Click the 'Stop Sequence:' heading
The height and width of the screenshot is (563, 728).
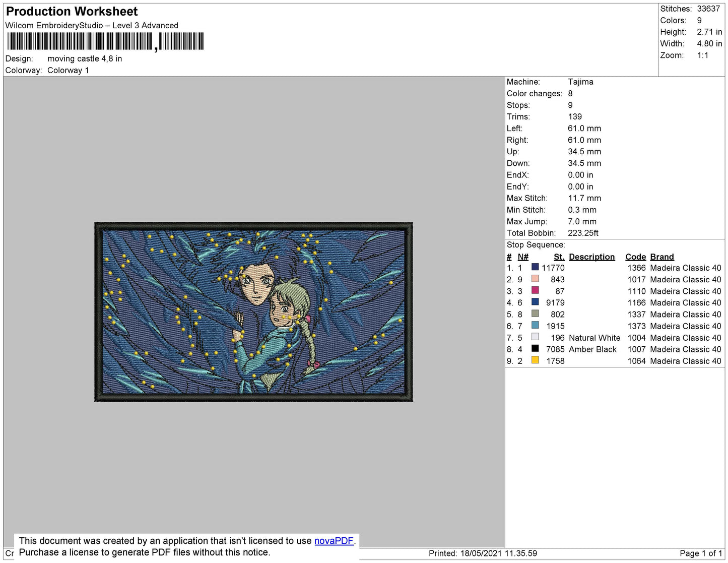536,244
